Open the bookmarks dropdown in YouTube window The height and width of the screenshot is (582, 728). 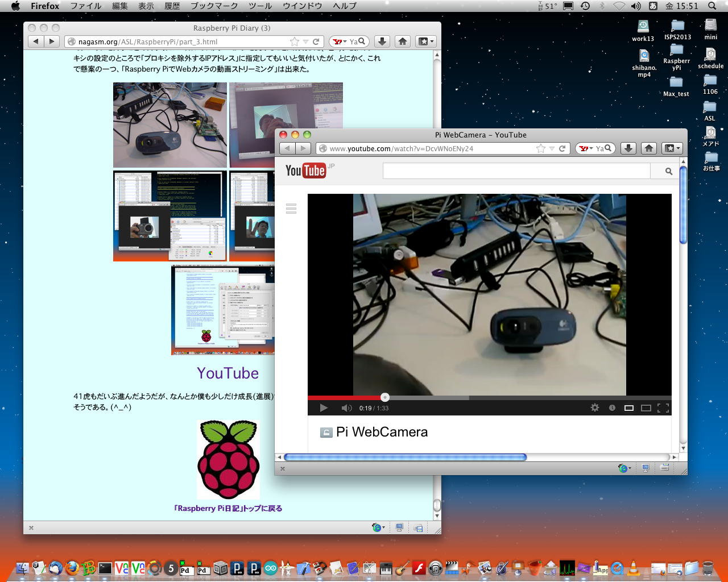point(672,148)
